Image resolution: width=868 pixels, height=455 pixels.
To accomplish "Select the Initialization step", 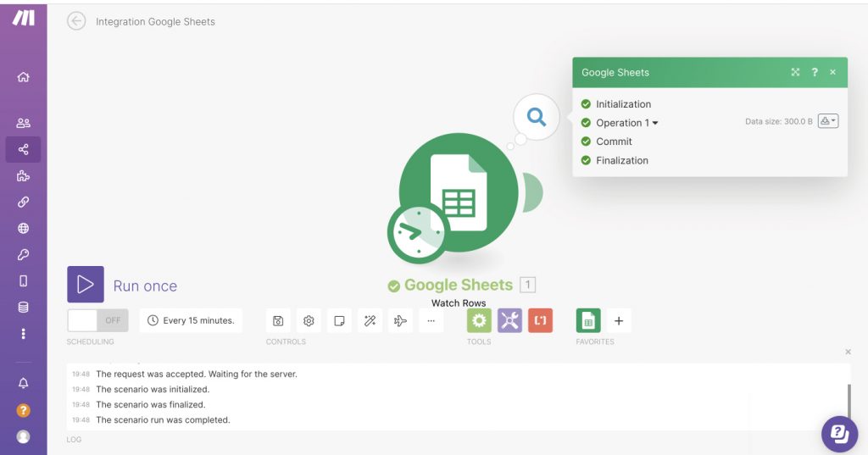I will point(623,104).
